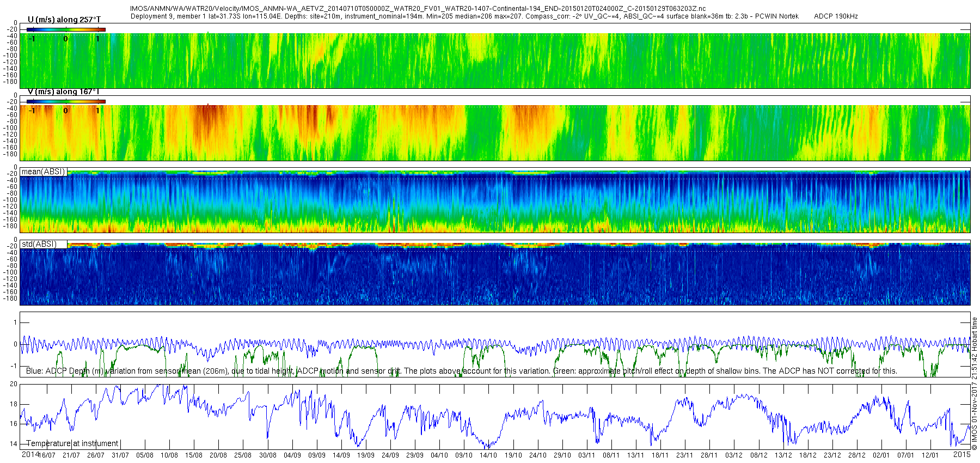Click the mean(ABSI) panel label
The image size is (980, 463).
tap(43, 172)
